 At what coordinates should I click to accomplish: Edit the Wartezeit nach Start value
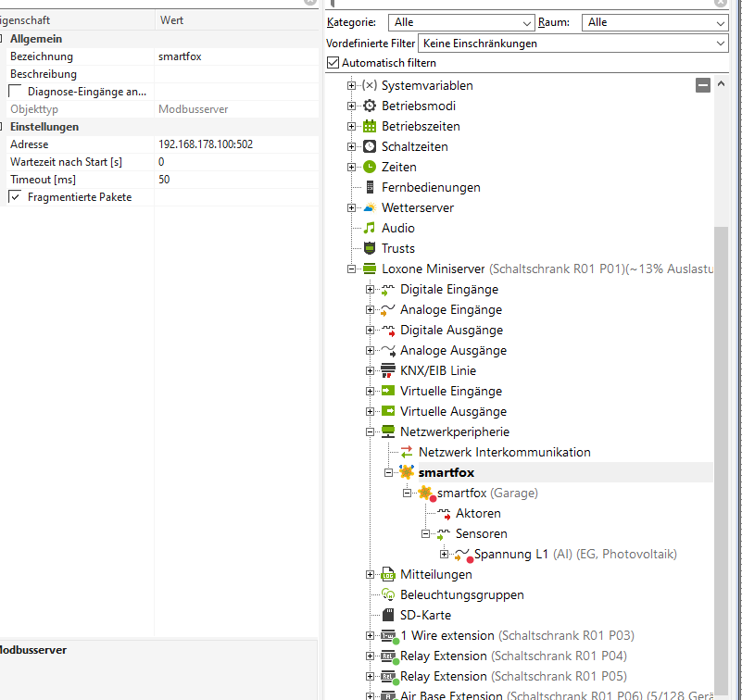(x=236, y=162)
